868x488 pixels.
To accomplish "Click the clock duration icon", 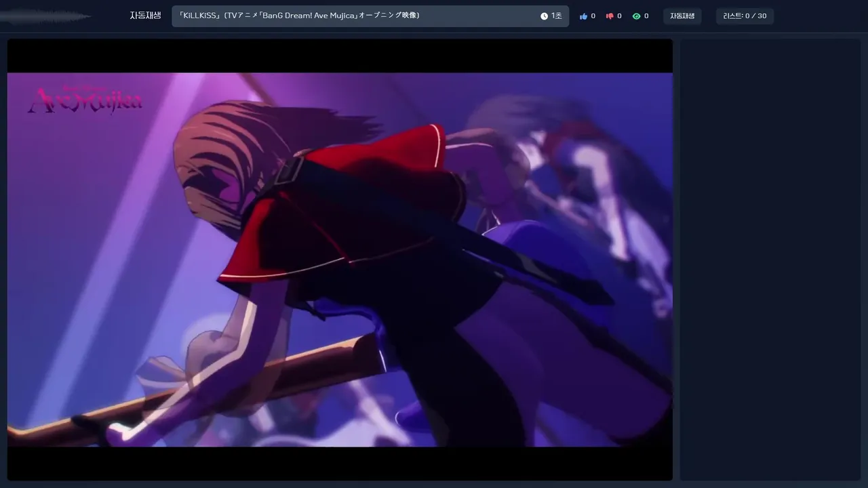I will point(544,16).
